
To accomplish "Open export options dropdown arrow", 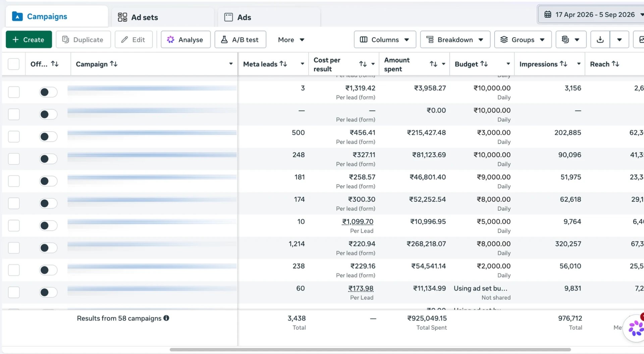I will (x=619, y=40).
